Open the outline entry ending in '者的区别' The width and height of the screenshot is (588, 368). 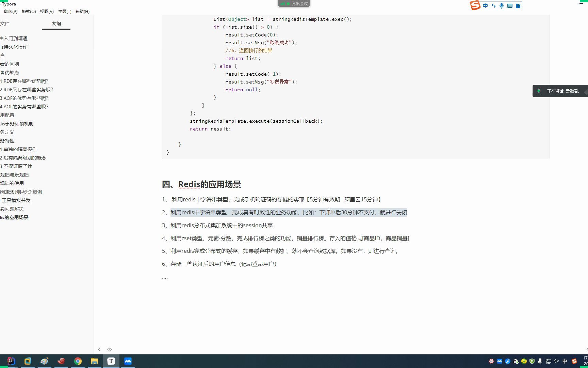(x=10, y=64)
